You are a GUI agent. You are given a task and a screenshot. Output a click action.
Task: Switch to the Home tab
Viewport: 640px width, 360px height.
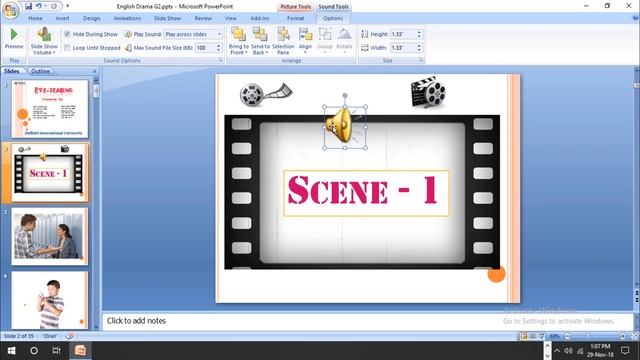tap(35, 18)
